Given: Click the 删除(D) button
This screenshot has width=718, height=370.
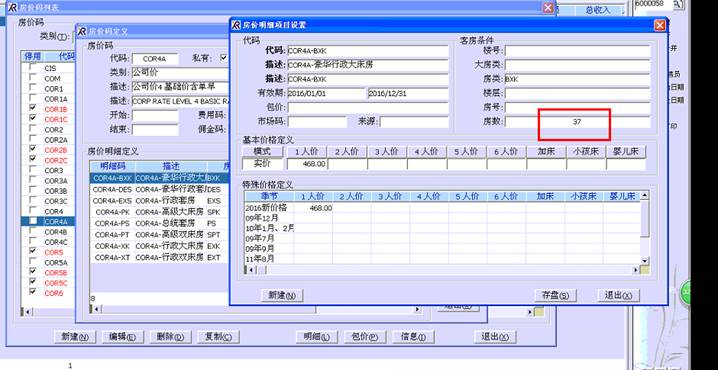Looking at the screenshot, I should pos(170,337).
